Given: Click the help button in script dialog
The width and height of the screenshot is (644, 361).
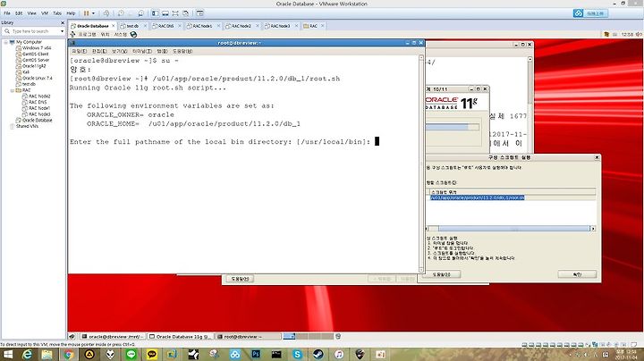Looking at the screenshot, I should click(x=442, y=274).
